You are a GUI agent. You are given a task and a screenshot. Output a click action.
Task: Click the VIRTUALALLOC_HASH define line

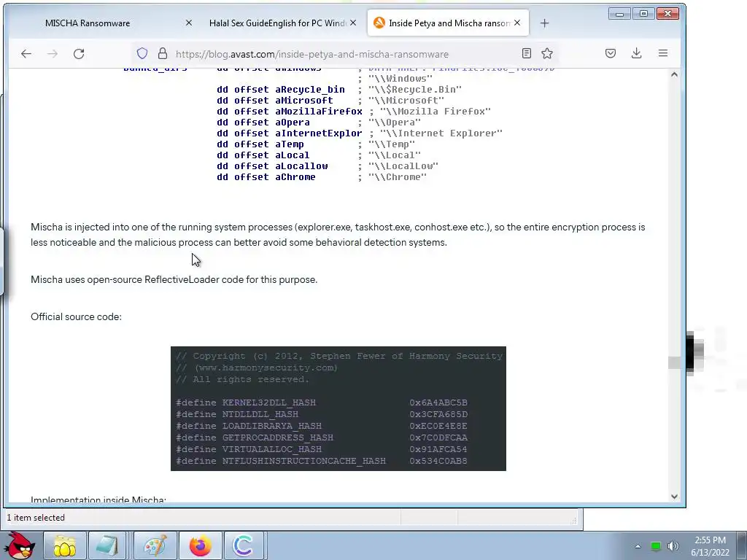322,449
